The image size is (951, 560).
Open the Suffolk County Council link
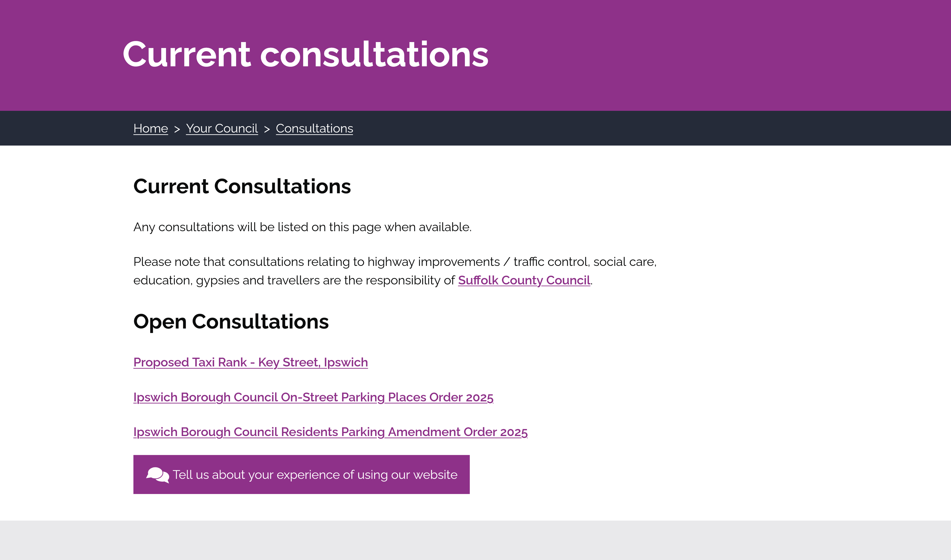[524, 280]
